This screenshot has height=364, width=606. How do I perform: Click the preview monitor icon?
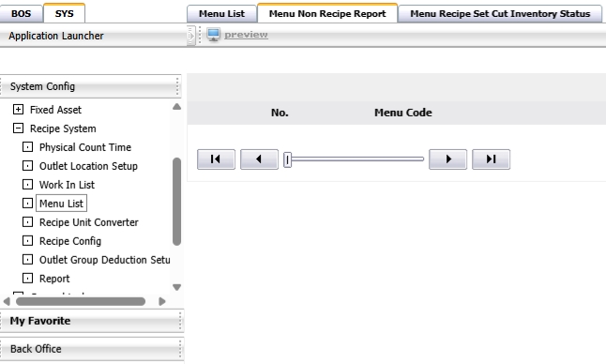213,35
